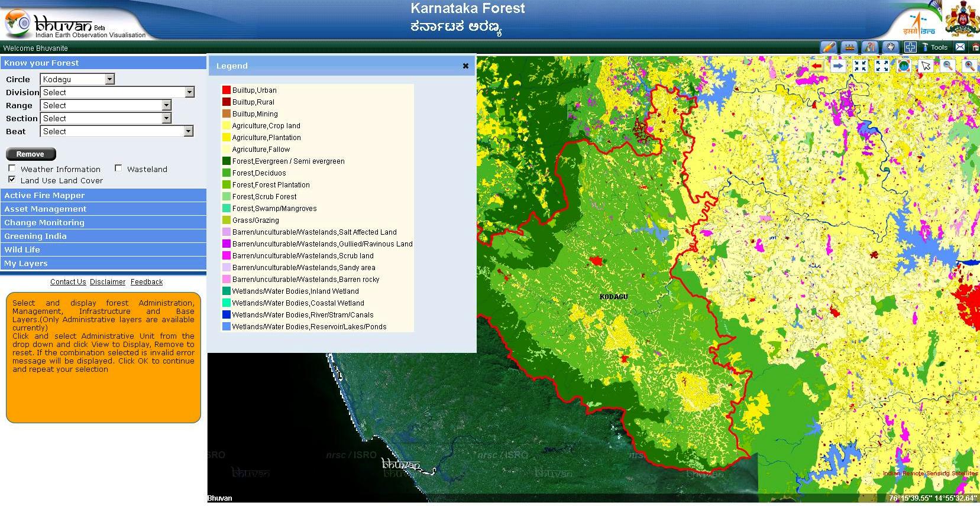Click the zoom out magnifier icon
The width and height of the screenshot is (980, 506).
point(947,66)
